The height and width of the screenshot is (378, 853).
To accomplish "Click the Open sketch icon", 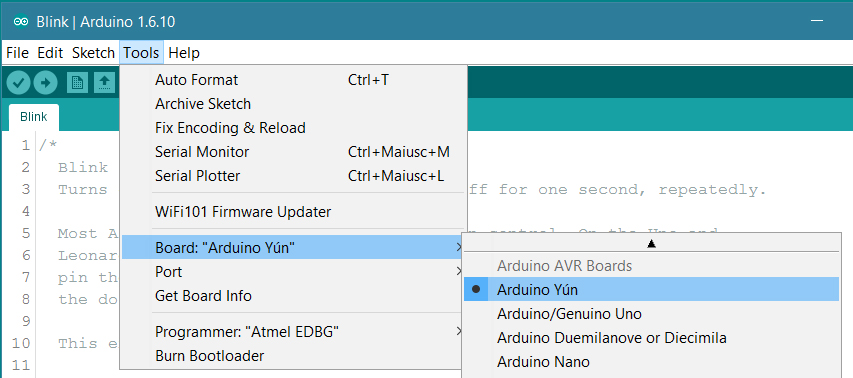I will [104, 83].
